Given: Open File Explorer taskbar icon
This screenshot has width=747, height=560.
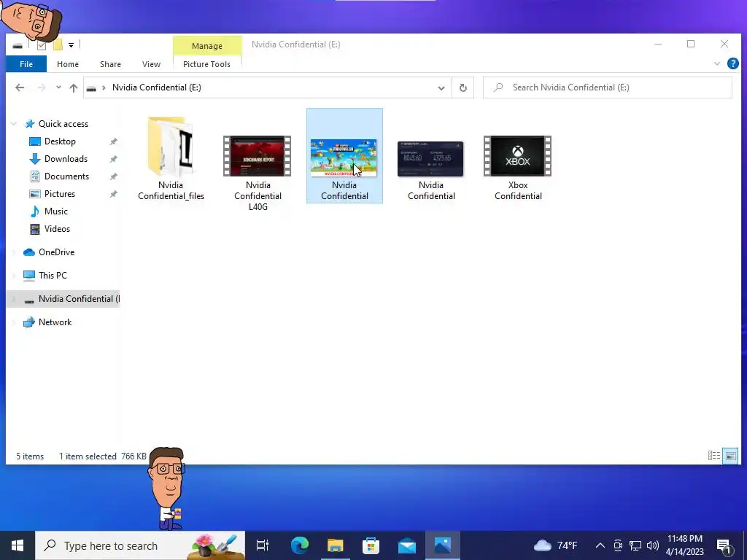Looking at the screenshot, I should tap(336, 545).
